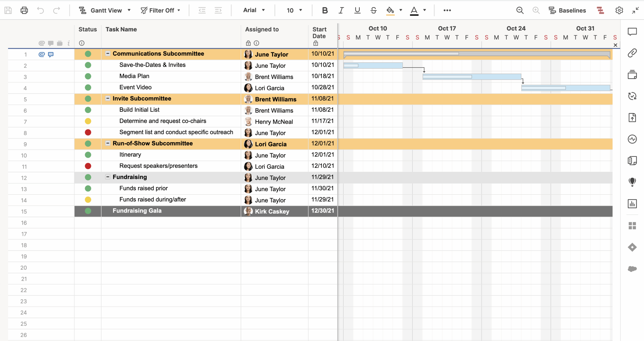
Task: Toggle italic formatting
Action: (x=341, y=10)
